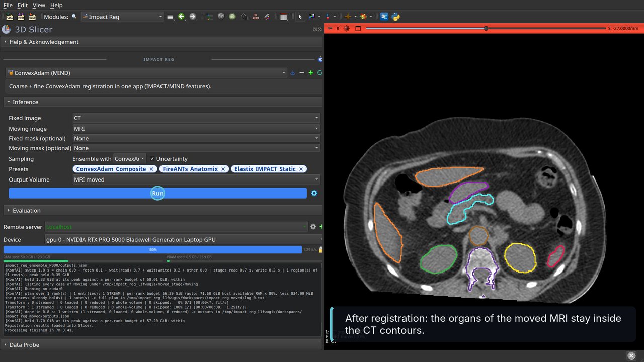Viewport: 644px width, 362px height.
Task: Click the refresh icon next to ConvexAdam (MIND)
Action: tap(319, 73)
